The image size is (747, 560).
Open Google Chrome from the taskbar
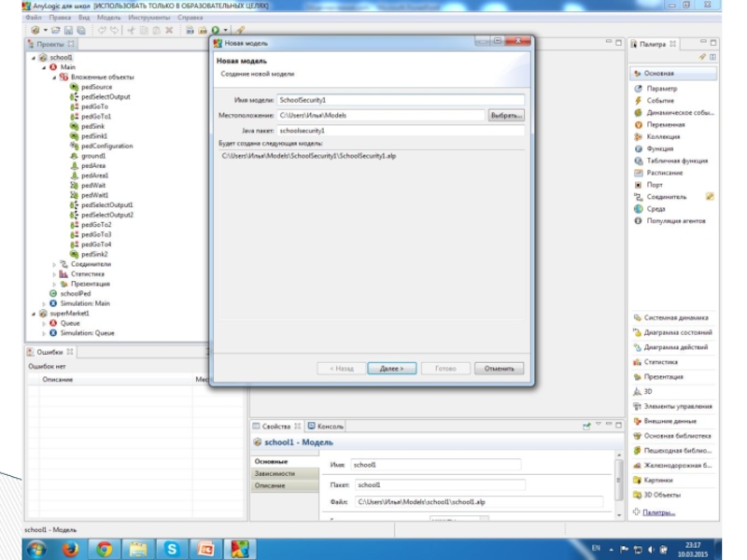104,549
